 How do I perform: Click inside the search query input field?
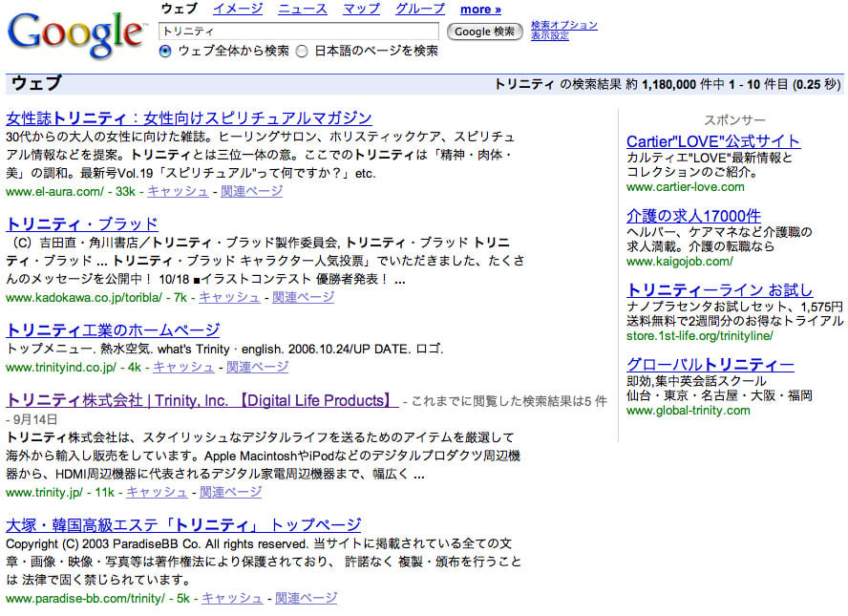(296, 30)
